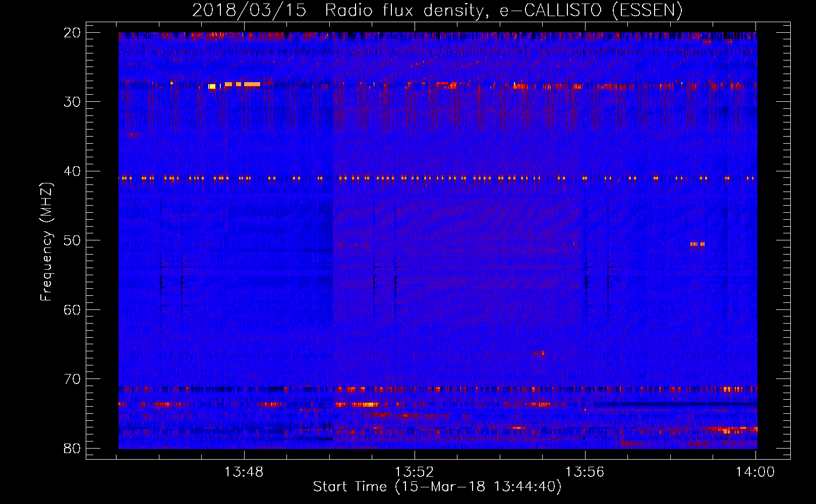Click the 20 frequency tick label

click(x=72, y=33)
